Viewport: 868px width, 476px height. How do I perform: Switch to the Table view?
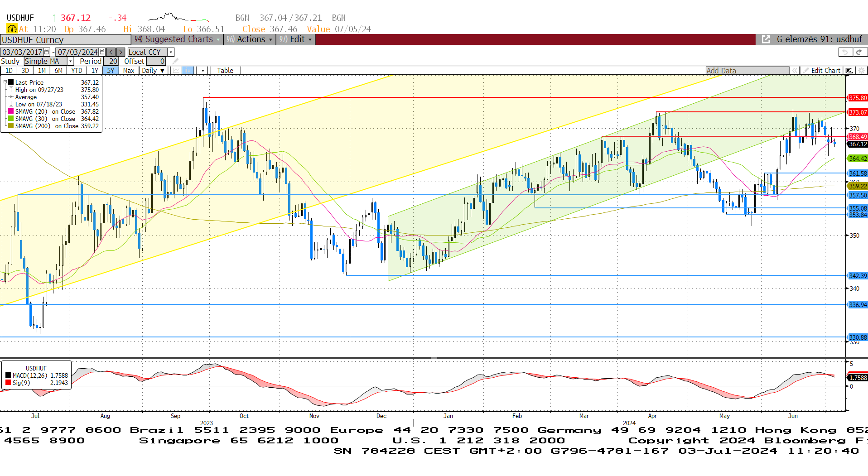point(225,70)
